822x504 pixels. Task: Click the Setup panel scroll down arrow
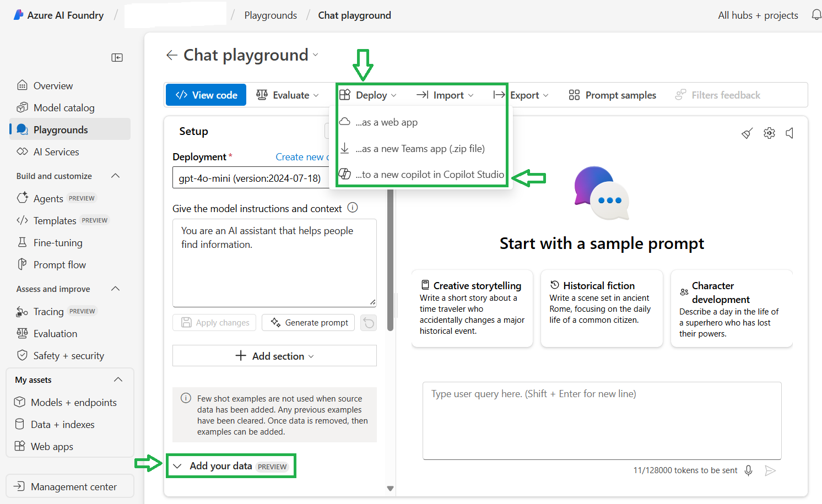point(390,489)
